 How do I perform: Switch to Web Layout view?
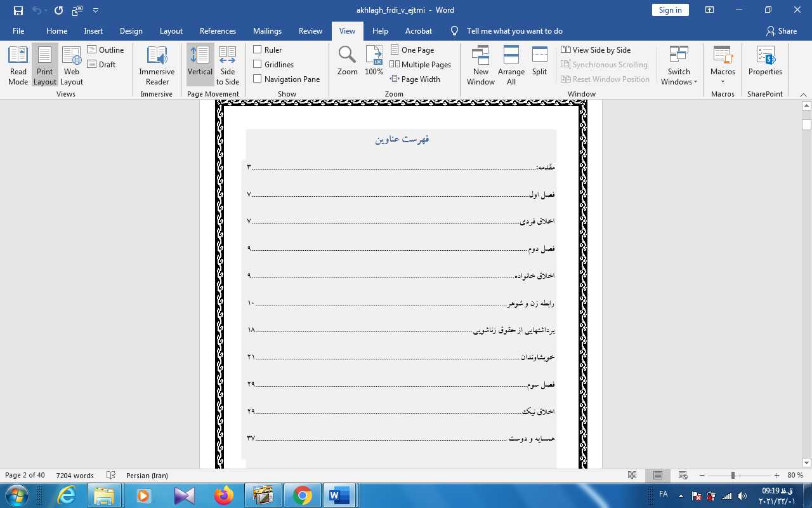click(x=72, y=65)
